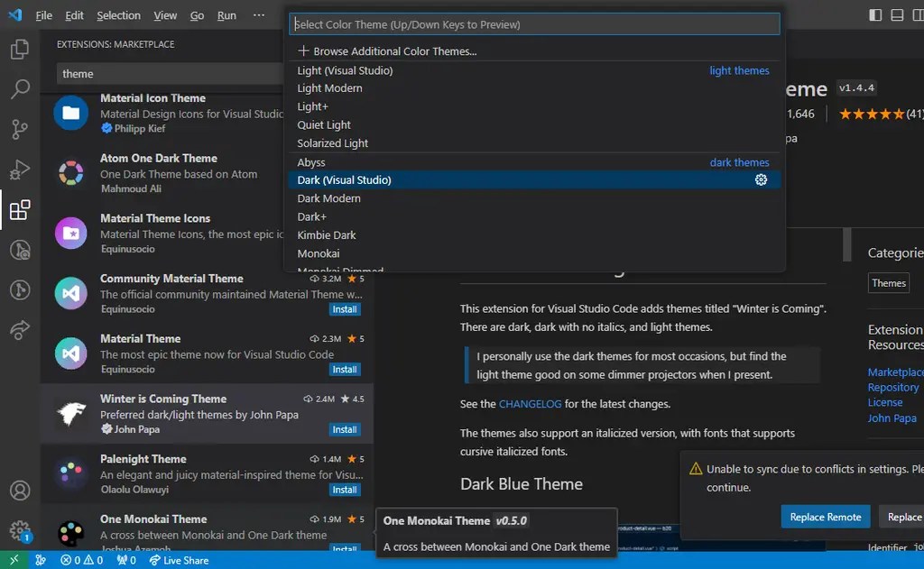Click the remote window indicator in status bar

pyautogui.click(x=14, y=560)
